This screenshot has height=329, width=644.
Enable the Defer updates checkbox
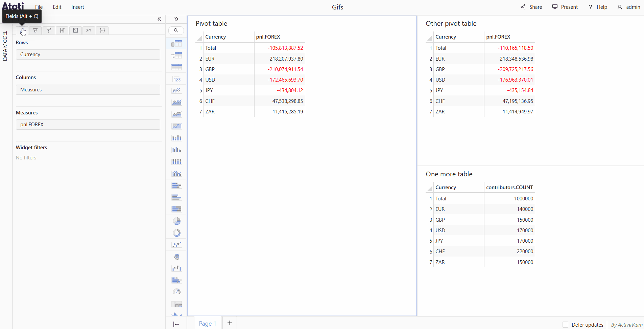tap(565, 325)
